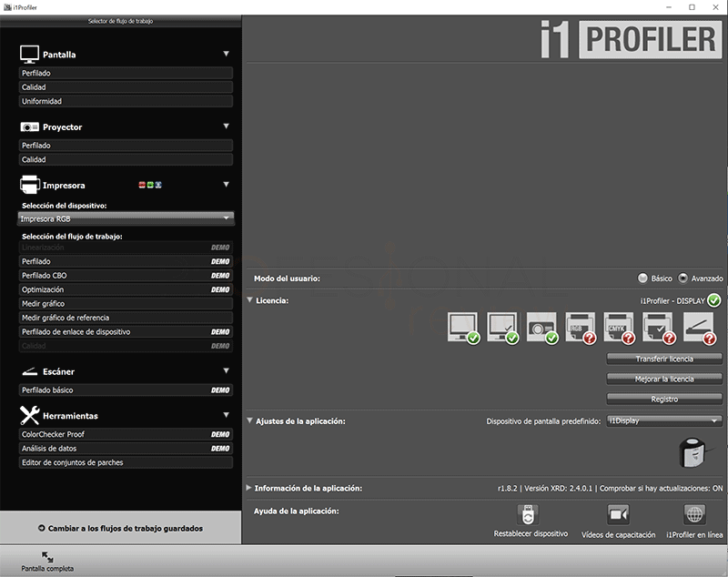Click the Herramientas wrench-and-screwdriver icon
This screenshot has width=728, height=577.
[x=30, y=416]
